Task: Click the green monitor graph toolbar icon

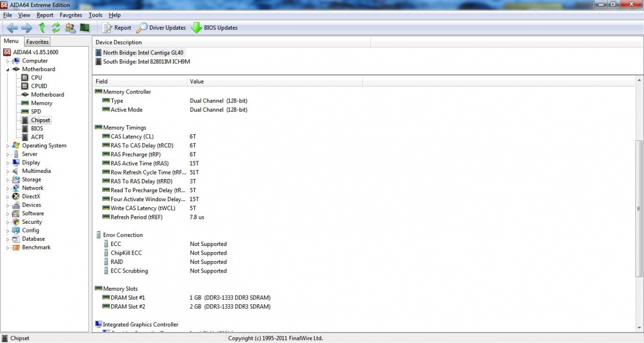Action: (x=85, y=28)
